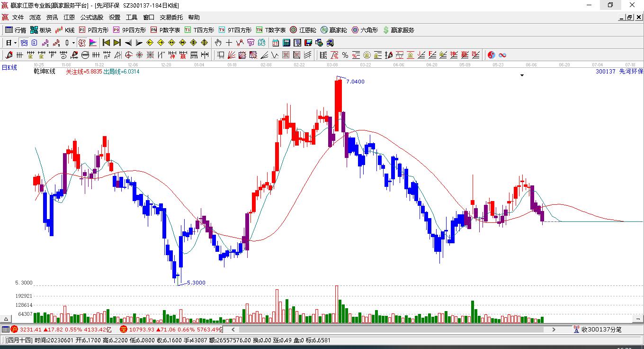The image size is (644, 349).
Task: Open the 文件 menu
Action: click(x=18, y=18)
